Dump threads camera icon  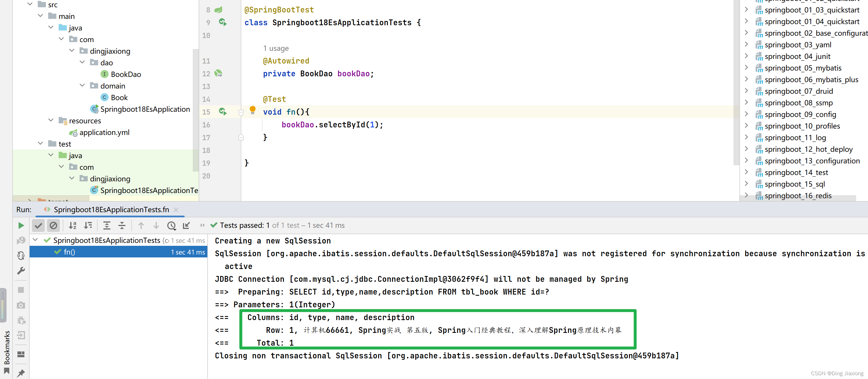click(x=21, y=305)
